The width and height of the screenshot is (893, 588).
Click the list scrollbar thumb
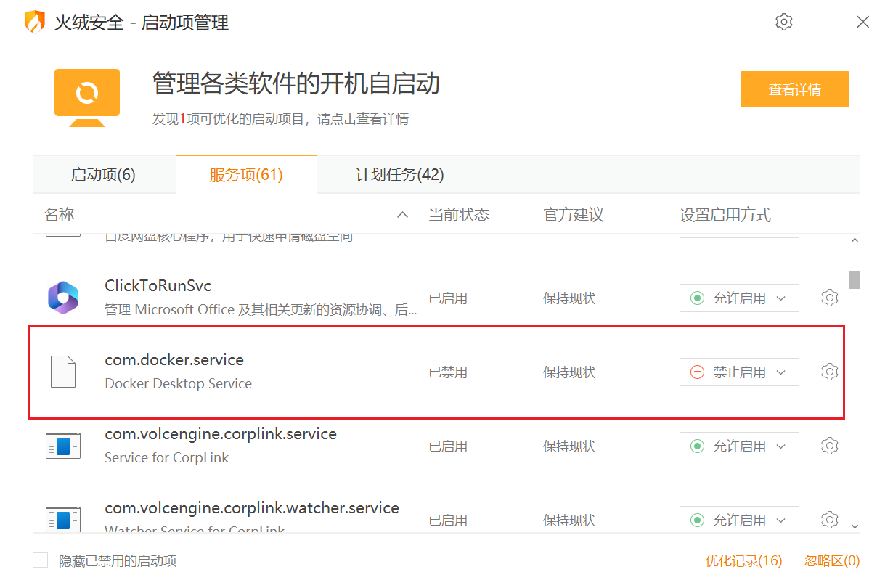[x=855, y=279]
